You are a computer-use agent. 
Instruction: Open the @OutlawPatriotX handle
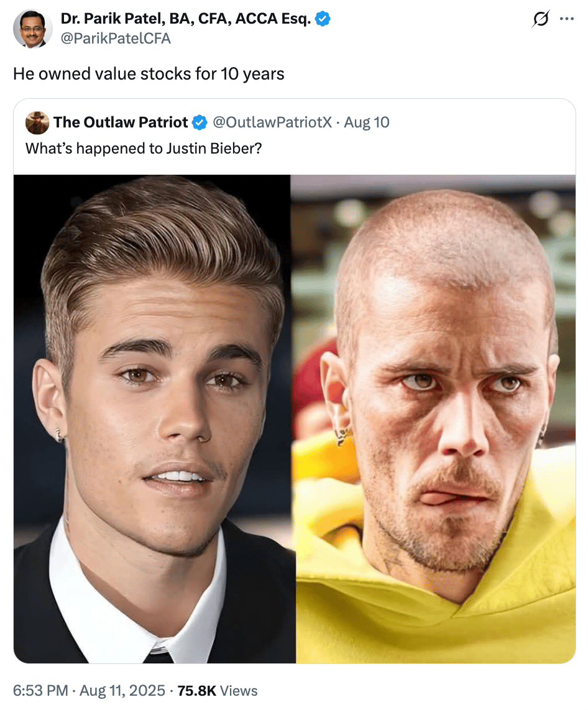pos(272,122)
